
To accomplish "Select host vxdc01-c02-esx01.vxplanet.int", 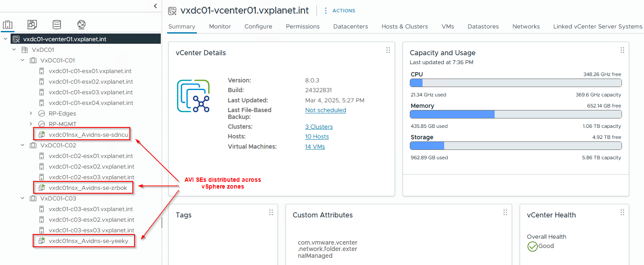I will (91, 156).
